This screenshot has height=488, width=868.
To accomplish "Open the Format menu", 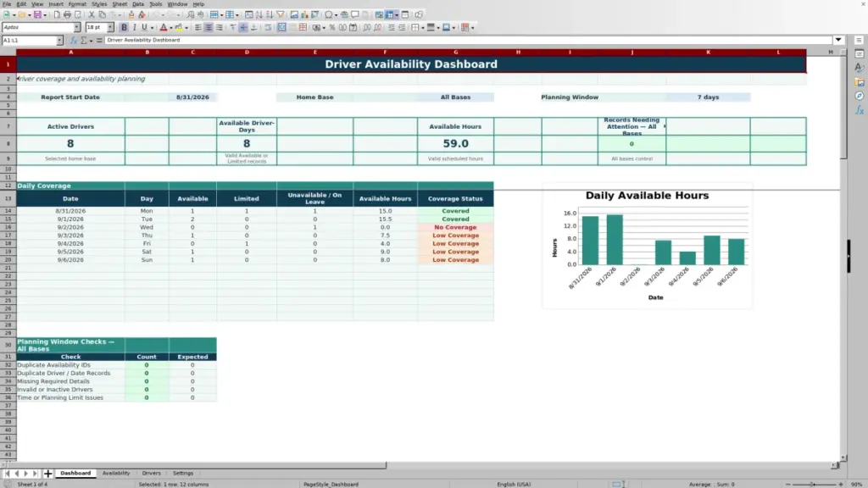I will coord(77,4).
